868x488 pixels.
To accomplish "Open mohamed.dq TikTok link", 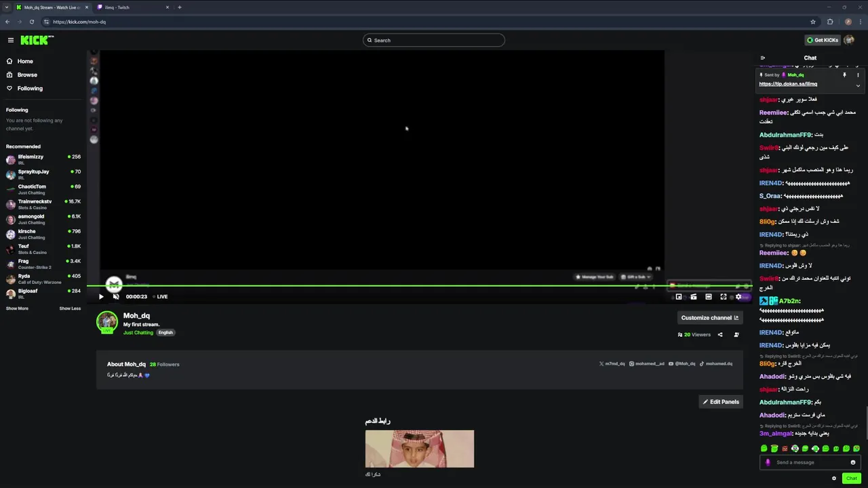I will [715, 364].
